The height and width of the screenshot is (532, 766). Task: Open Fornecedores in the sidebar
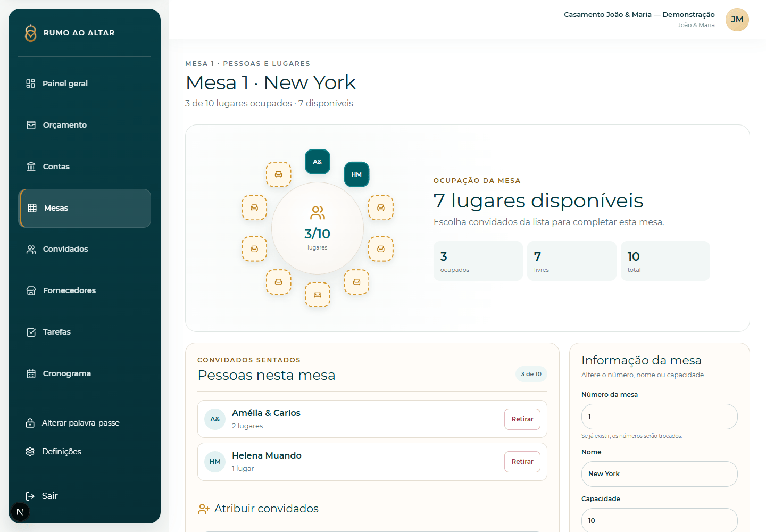click(x=85, y=290)
